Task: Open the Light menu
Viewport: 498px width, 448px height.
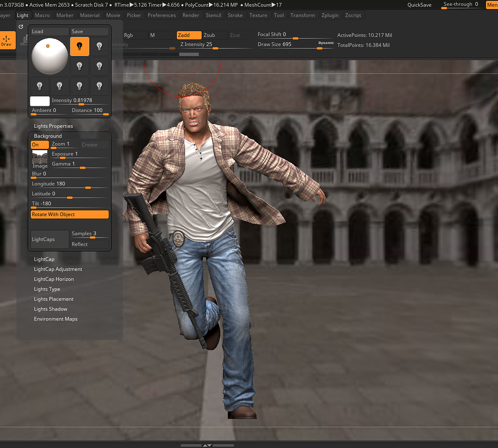Action: coord(23,15)
